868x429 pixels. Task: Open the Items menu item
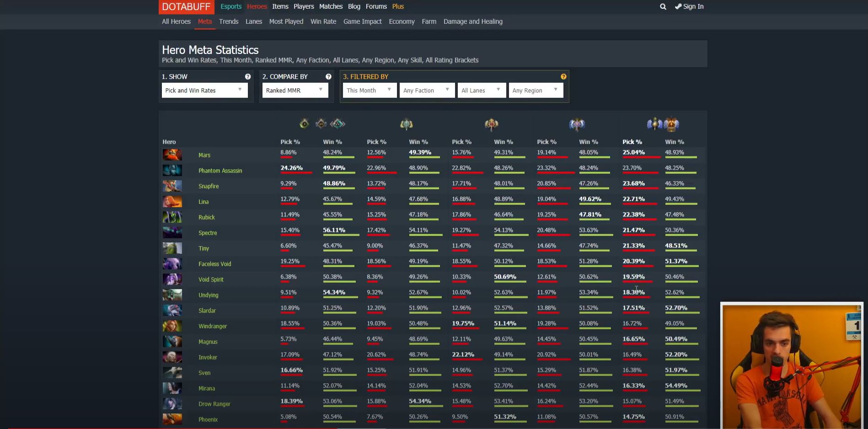(280, 6)
